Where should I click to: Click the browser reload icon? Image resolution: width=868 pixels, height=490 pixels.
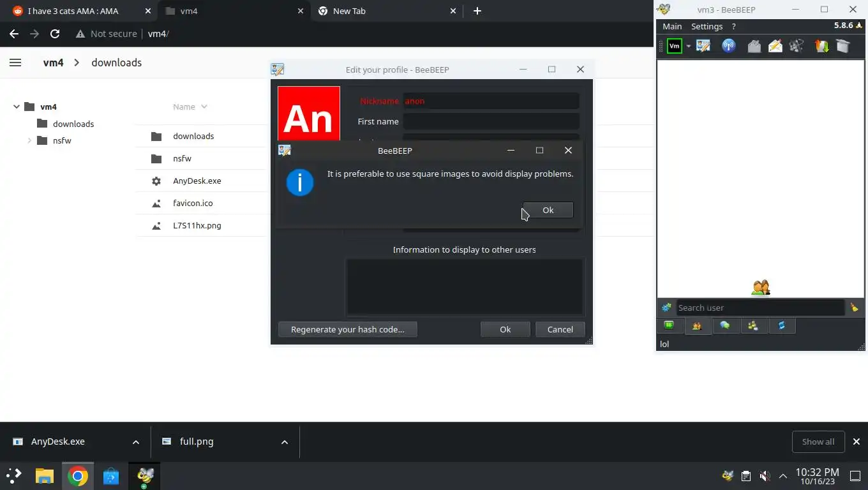click(55, 34)
